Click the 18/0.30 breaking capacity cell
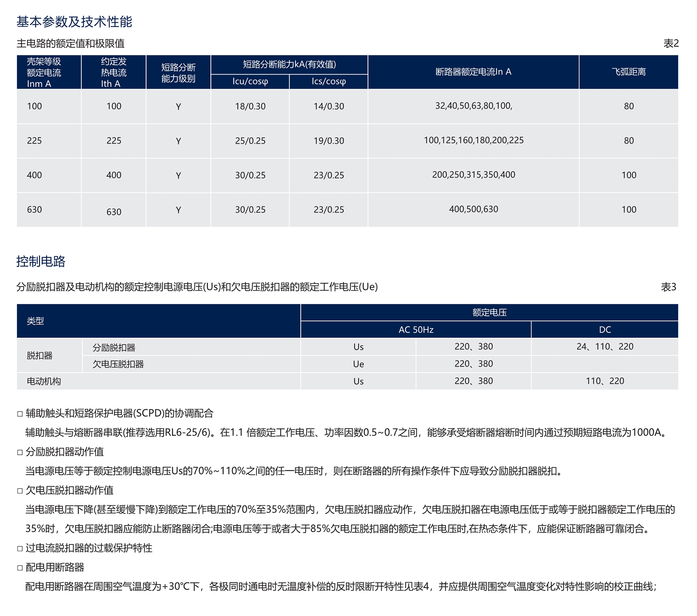Image resolution: width=697 pixels, height=616 pixels. point(250,106)
